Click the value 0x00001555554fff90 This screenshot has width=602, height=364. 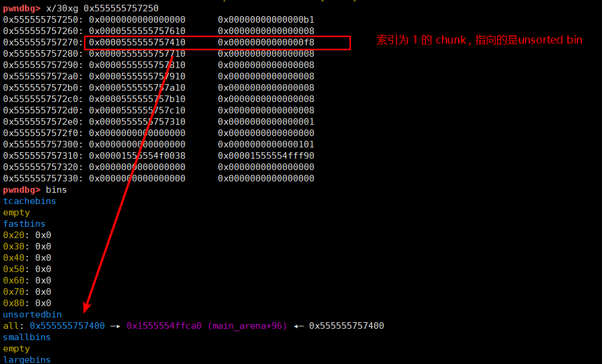(266, 156)
